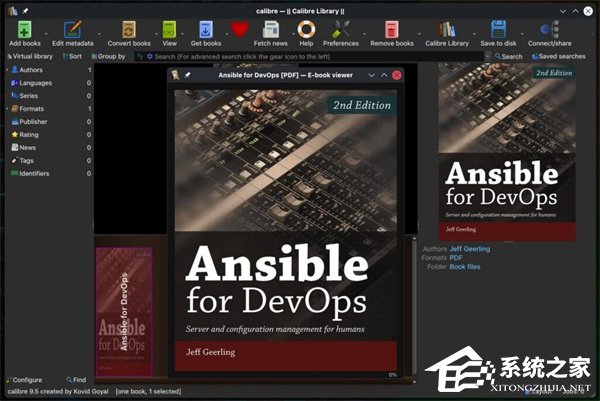This screenshot has width=600, height=401.
Task: Click the Convert books icon
Action: click(129, 30)
